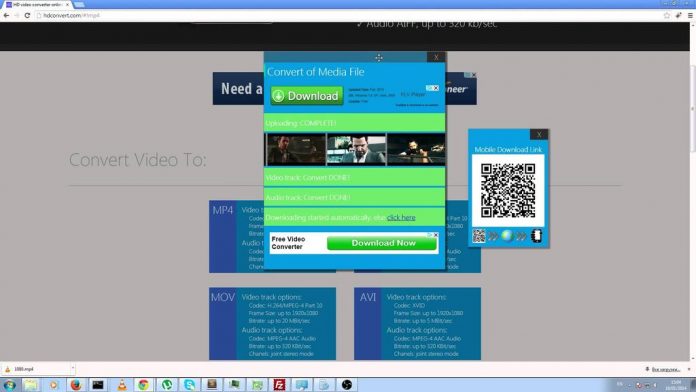Viewport: 696px width, 392px height.
Task: Click the small QR icon below the QR code
Action: tap(479, 236)
